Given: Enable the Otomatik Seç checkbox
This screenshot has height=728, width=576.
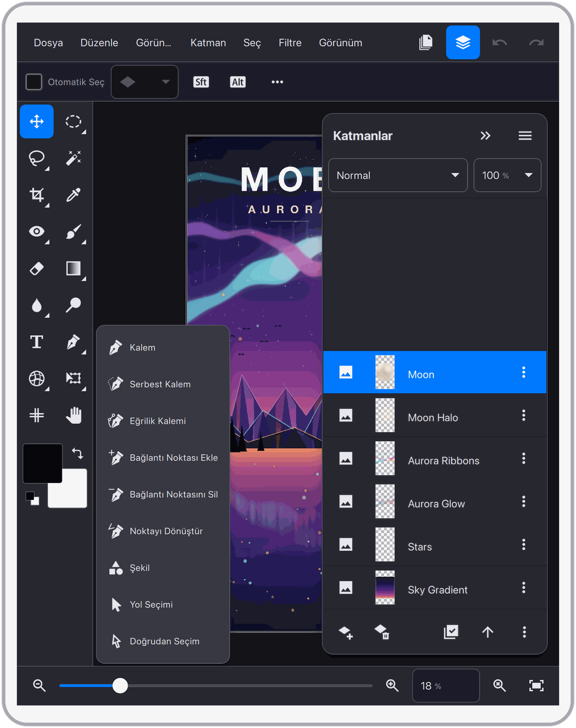Looking at the screenshot, I should (34, 82).
